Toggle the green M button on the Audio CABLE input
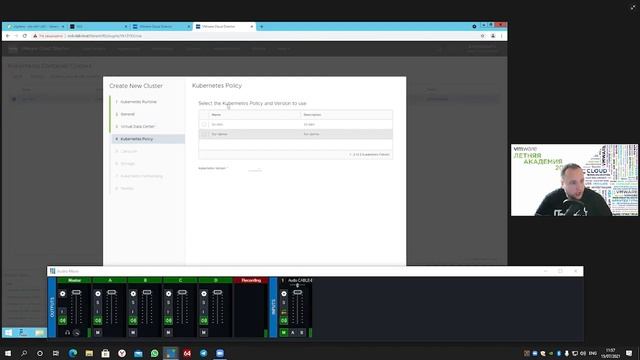 pyautogui.click(x=284, y=333)
